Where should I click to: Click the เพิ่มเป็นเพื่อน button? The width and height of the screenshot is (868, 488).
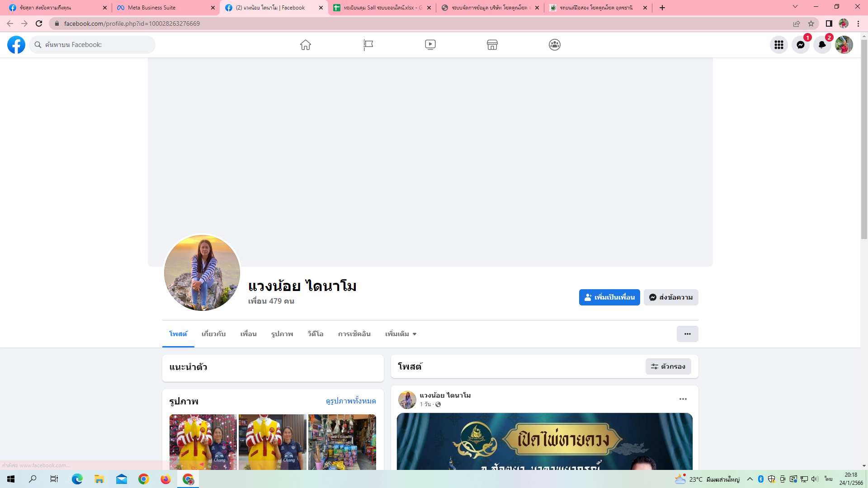[609, 297]
